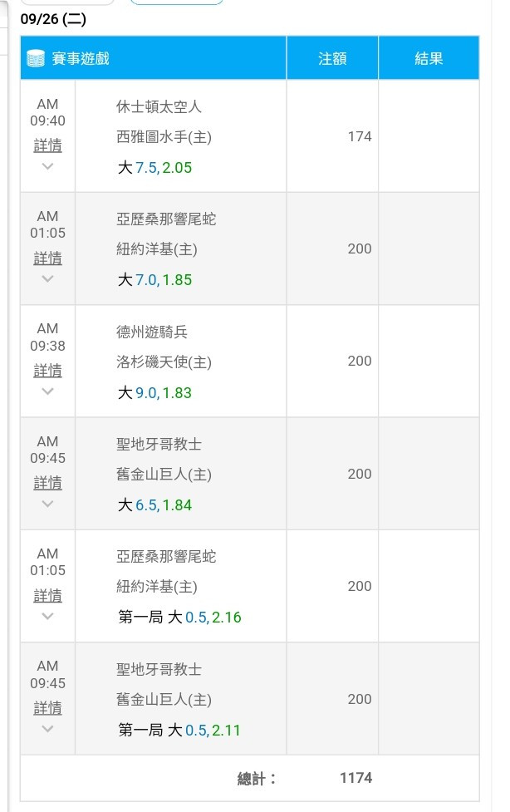Select the 大 7.5, 2.05 odds text
The width and height of the screenshot is (510, 812).
coord(154,168)
